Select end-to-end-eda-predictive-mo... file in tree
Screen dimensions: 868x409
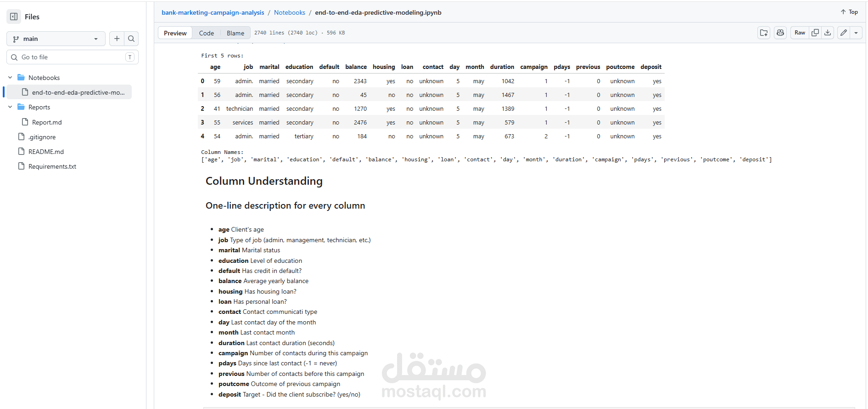click(69, 92)
